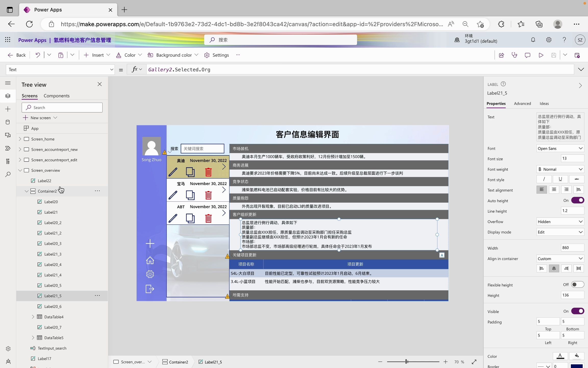The image size is (588, 368).
Task: Set text alignment to center
Action: tap(554, 189)
